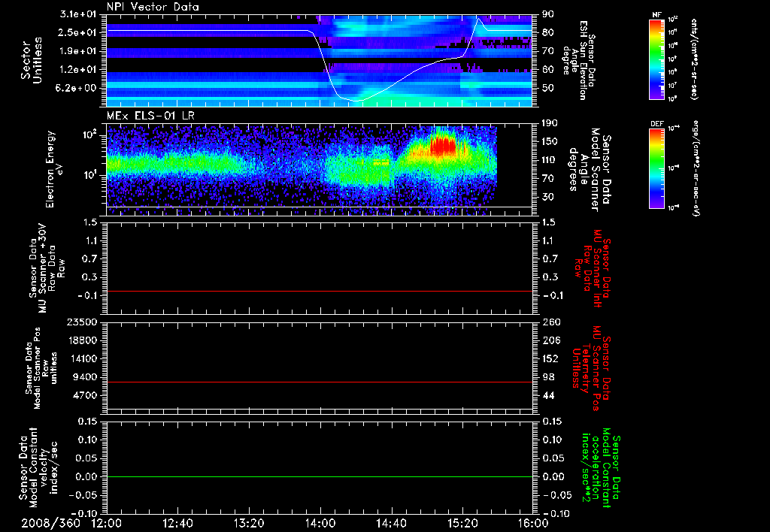Click the "3.1e+01" sector tick label
770x532 pixels.
[78, 14]
